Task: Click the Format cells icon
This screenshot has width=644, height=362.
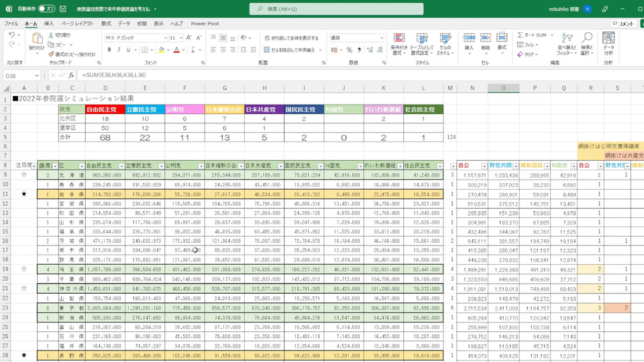Action: click(502, 38)
